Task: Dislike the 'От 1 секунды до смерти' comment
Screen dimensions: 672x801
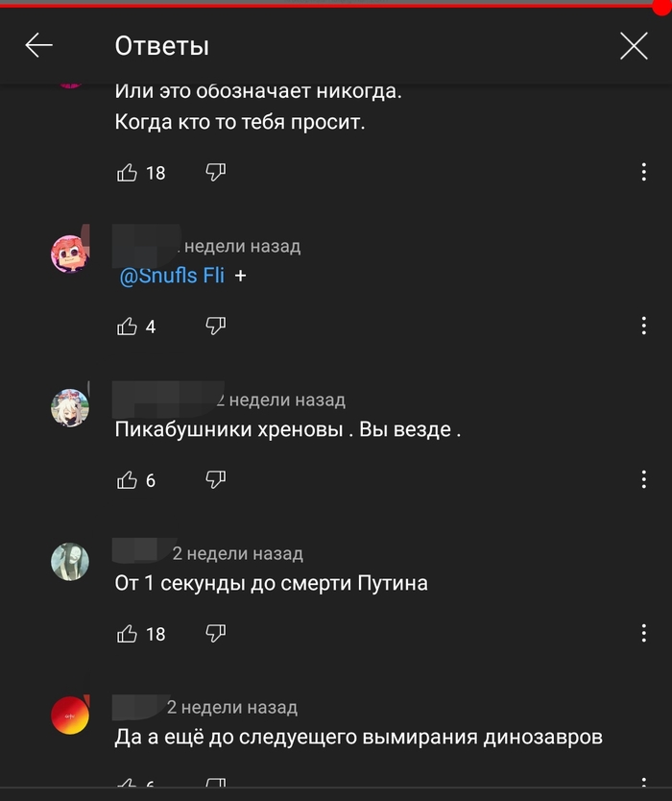Action: (215, 633)
